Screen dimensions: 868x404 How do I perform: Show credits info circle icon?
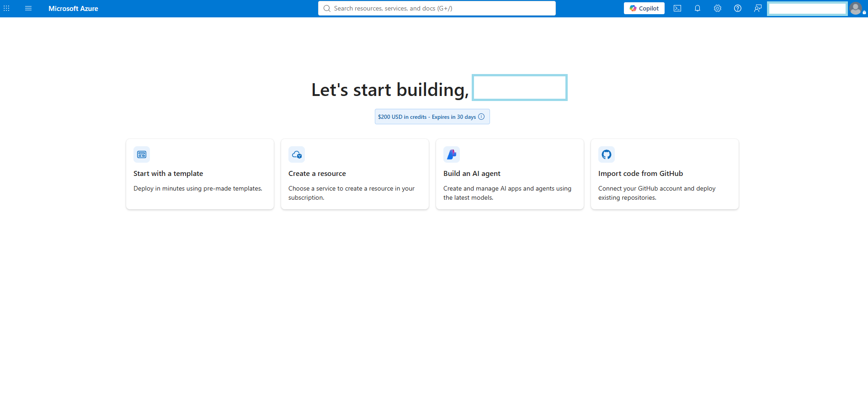coord(481,117)
